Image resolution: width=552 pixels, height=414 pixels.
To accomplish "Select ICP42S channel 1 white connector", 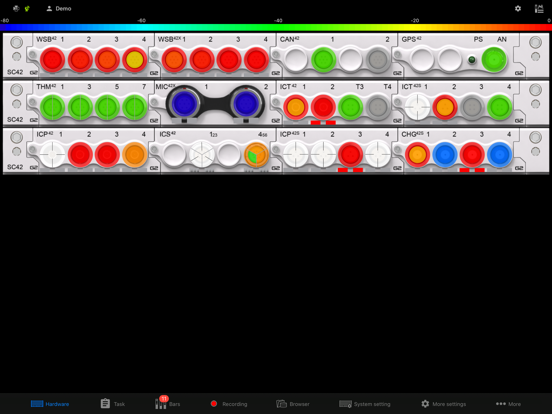I will pyautogui.click(x=296, y=155).
